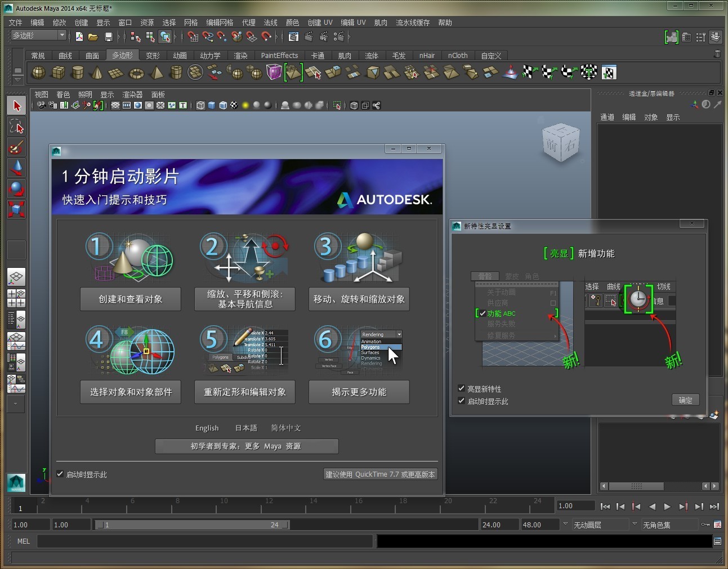Click the range slider bar
This screenshot has height=569, width=728.
[x=191, y=525]
